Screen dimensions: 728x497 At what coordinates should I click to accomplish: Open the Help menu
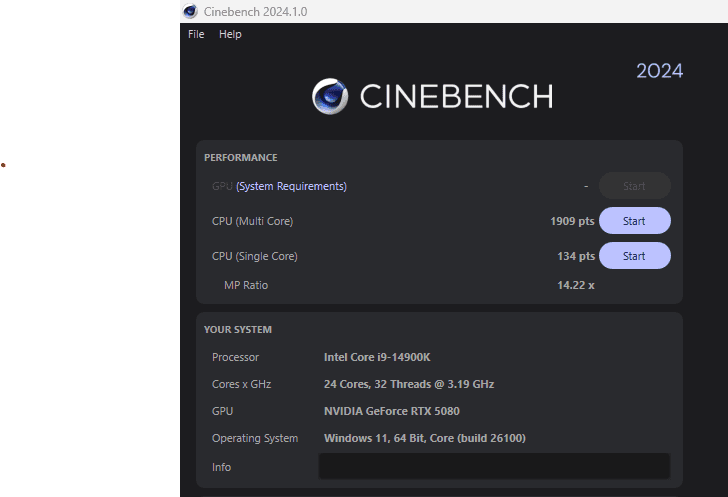coord(230,34)
